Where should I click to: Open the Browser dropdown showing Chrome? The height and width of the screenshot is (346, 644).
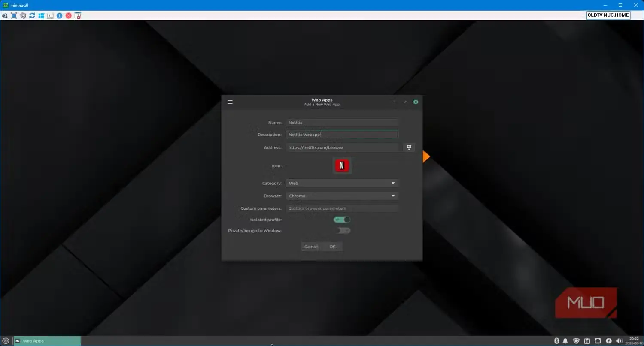pos(342,196)
